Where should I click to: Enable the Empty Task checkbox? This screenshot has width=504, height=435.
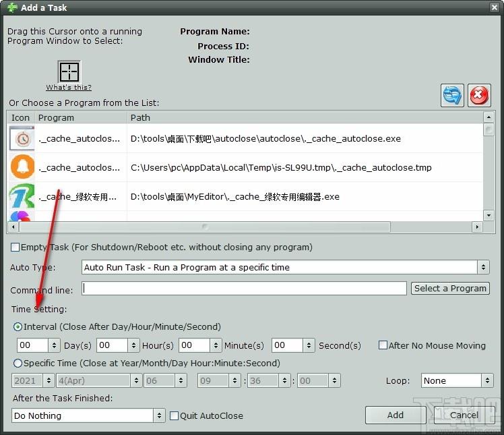(15, 247)
